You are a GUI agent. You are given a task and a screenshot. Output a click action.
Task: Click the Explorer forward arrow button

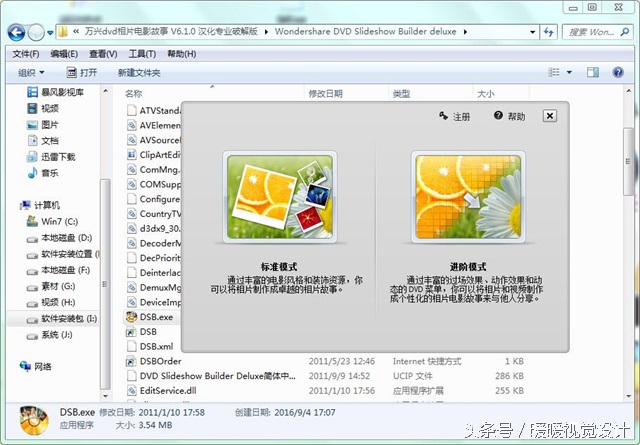tap(36, 32)
